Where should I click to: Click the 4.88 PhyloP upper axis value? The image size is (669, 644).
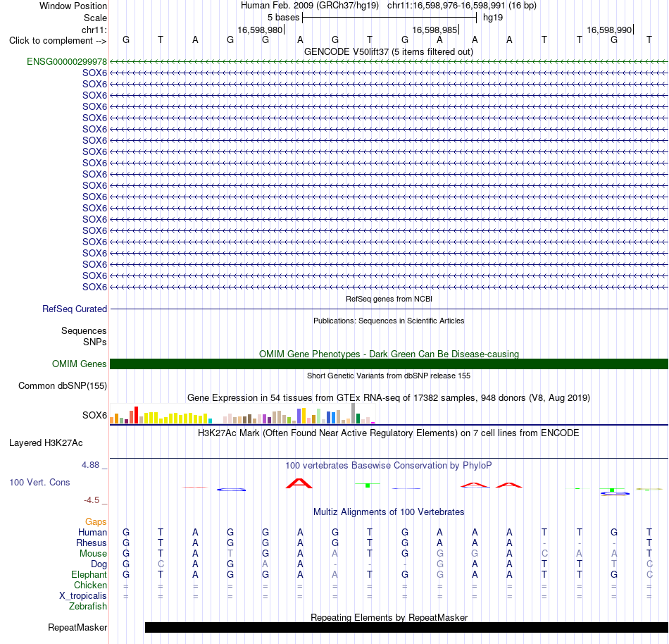pyautogui.click(x=90, y=465)
